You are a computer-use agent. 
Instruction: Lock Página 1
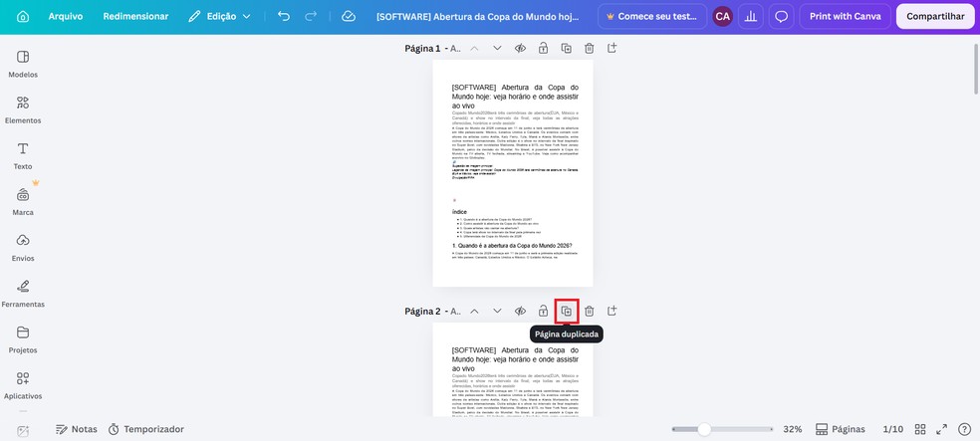click(543, 48)
